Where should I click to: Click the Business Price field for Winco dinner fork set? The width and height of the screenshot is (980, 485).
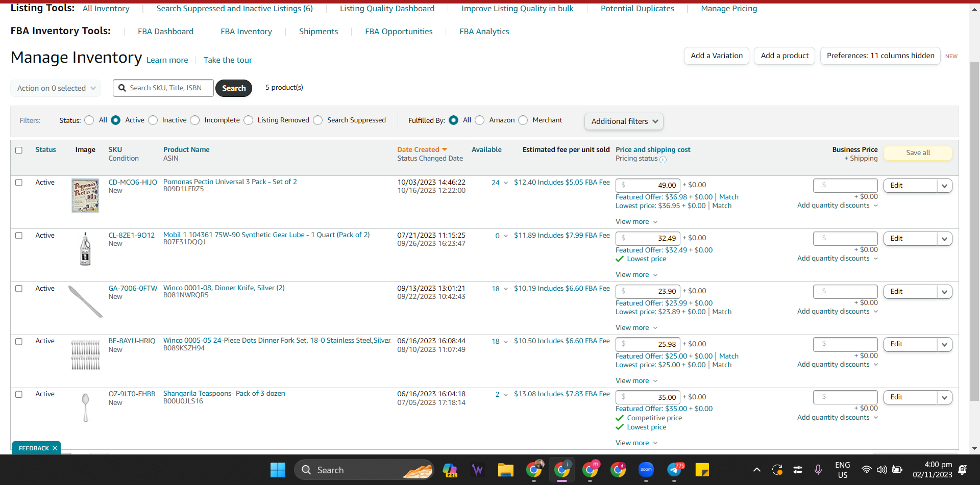pos(845,344)
